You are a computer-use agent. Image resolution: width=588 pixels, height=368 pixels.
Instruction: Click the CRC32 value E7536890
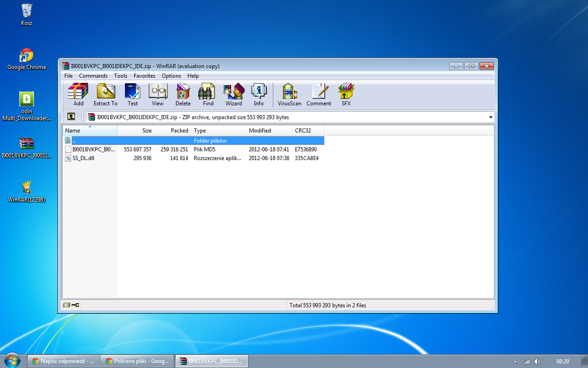point(306,149)
